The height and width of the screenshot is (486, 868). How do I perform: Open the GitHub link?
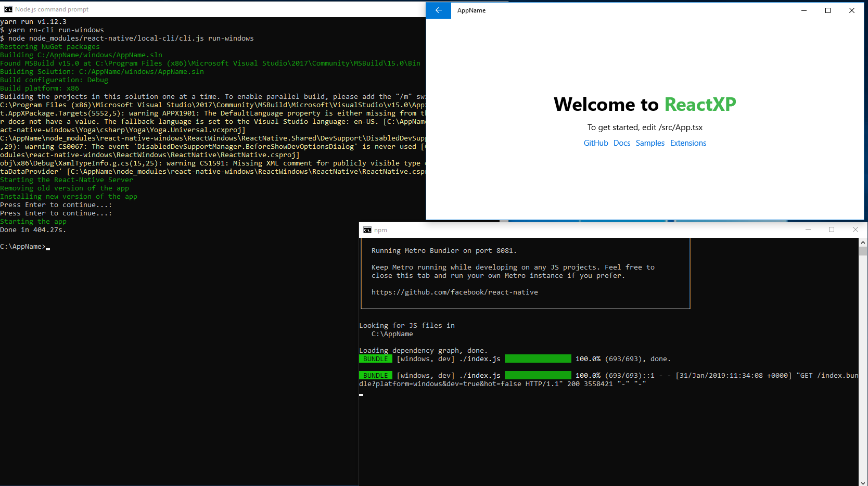coord(595,143)
